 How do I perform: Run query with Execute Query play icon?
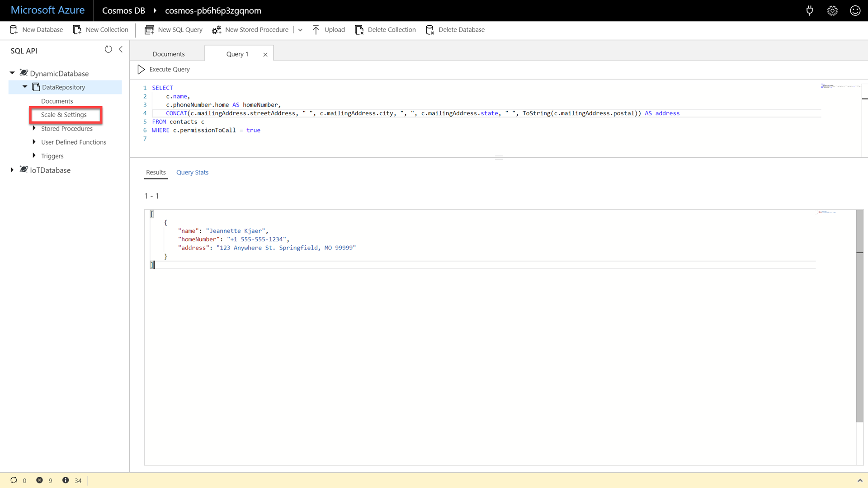pyautogui.click(x=141, y=69)
